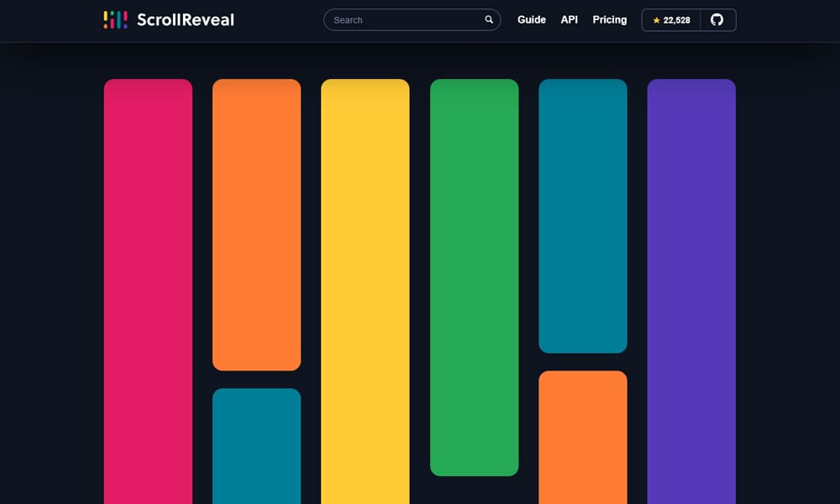This screenshot has height=504, width=840.
Task: Click the tall orange bar second from left
Action: click(256, 223)
